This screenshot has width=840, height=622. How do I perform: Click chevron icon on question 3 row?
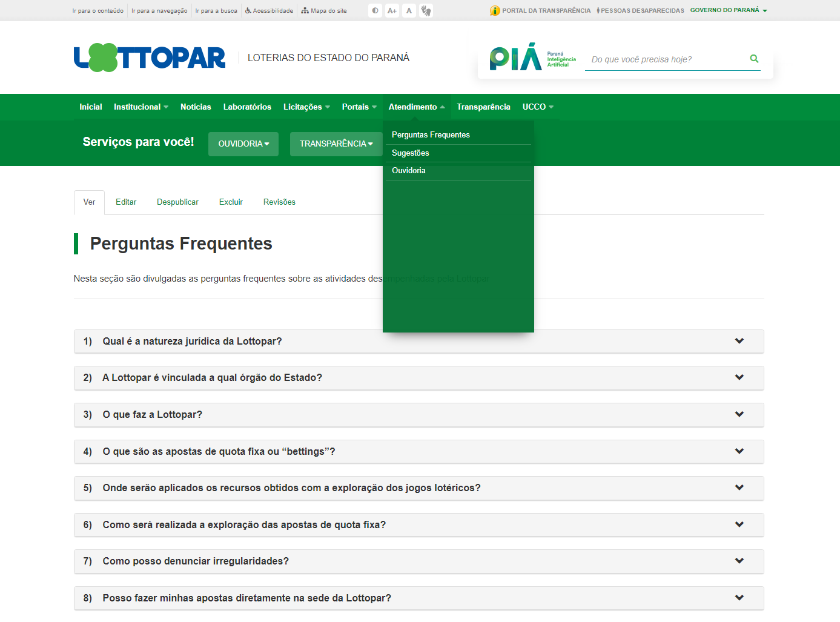[739, 414]
